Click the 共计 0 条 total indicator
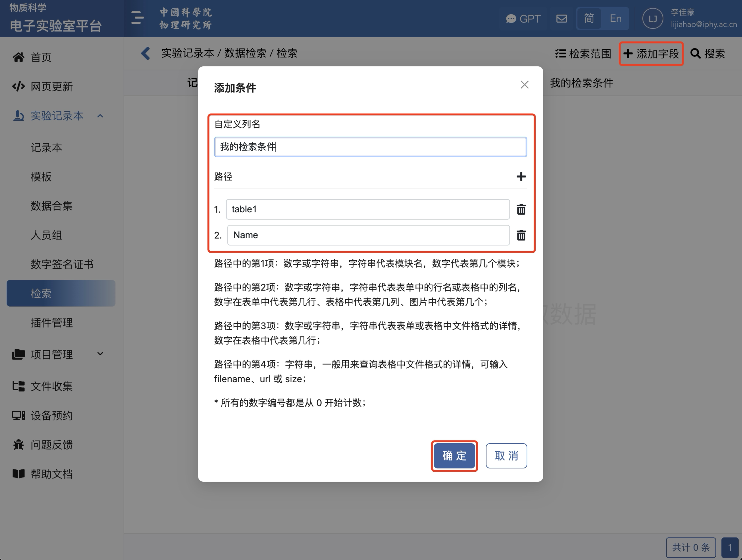742x560 pixels. click(691, 548)
